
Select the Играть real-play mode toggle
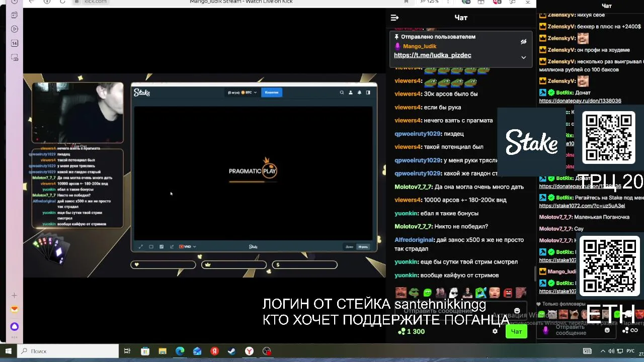click(x=363, y=247)
